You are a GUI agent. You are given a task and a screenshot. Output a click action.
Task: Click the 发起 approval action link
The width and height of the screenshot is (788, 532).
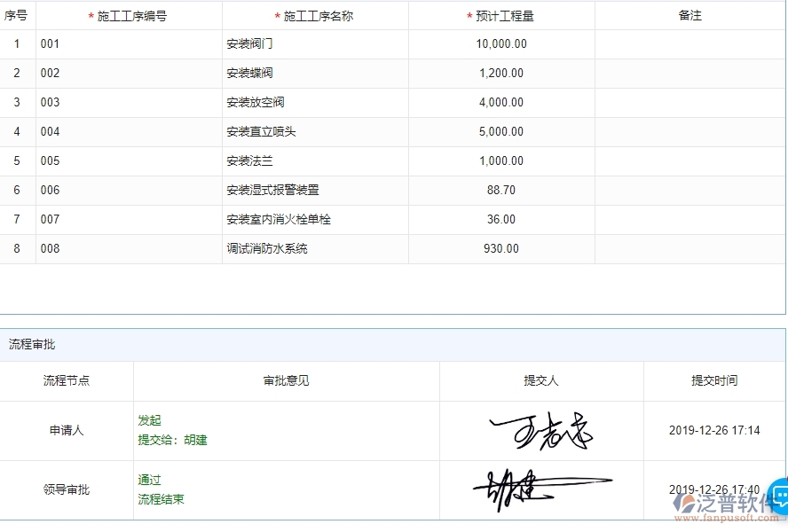coord(149,421)
